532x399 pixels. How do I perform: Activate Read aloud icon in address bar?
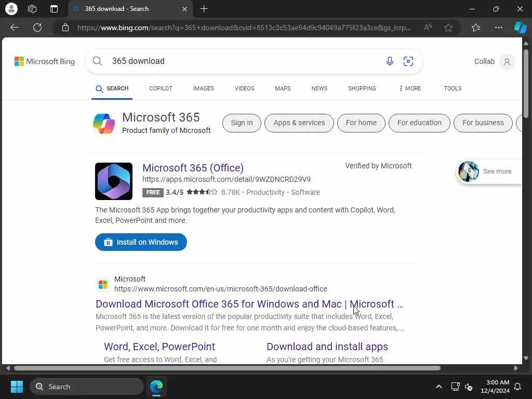(428, 28)
